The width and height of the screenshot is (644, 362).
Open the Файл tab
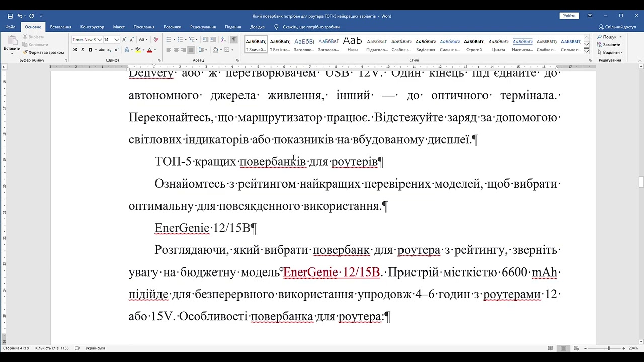10,27
